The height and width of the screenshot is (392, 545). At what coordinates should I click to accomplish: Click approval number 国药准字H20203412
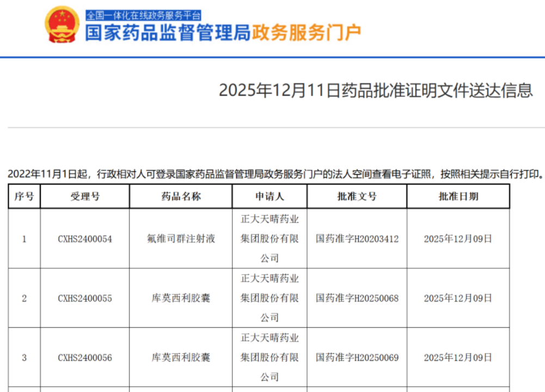tap(357, 239)
